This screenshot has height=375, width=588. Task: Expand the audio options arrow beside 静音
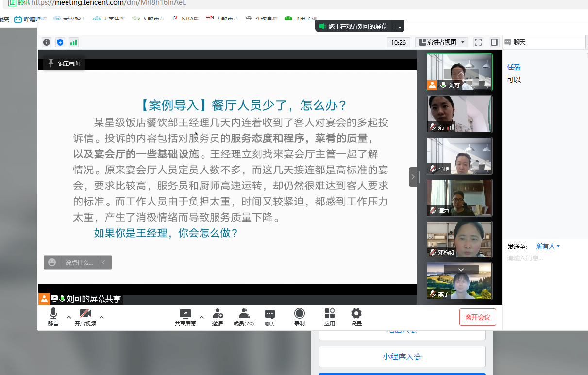point(69,317)
